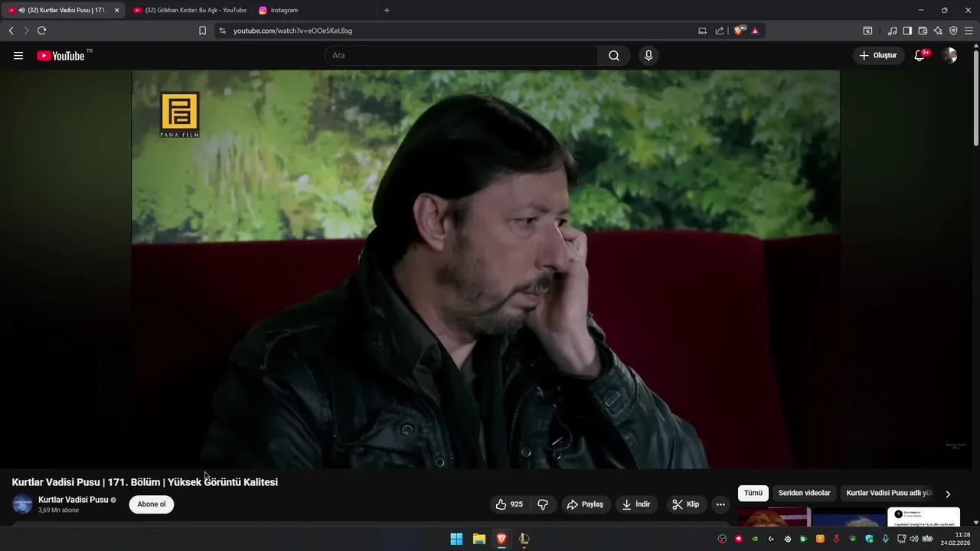Viewport: 980px width, 551px height.
Task: Click the page vertical scrollbar
Action: click(x=975, y=99)
